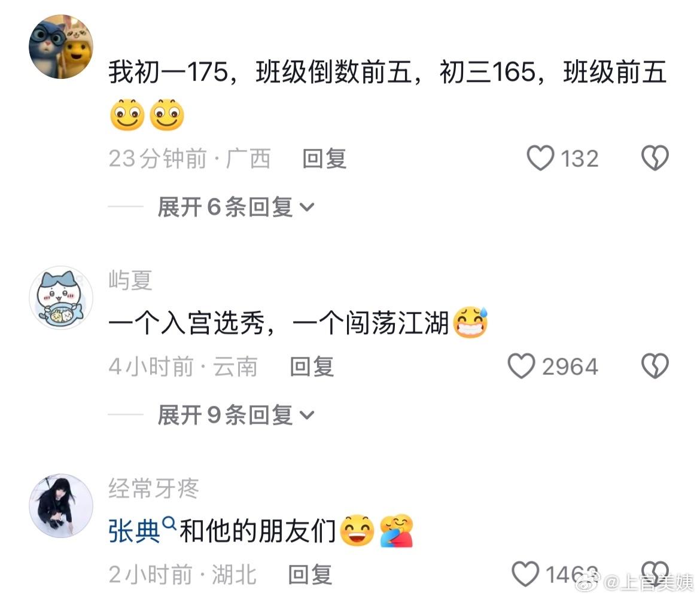Open 屿夏's cartoon cat avatar
700x599 pixels.
coord(61,298)
